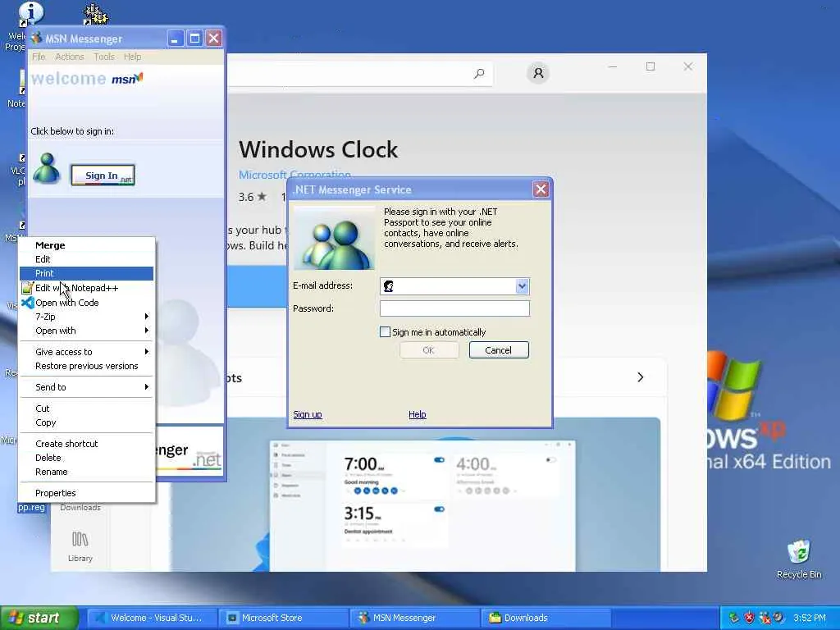The height and width of the screenshot is (630, 840).
Task: Click the MSN buddy icon beside Sign In
Action: pos(47,168)
